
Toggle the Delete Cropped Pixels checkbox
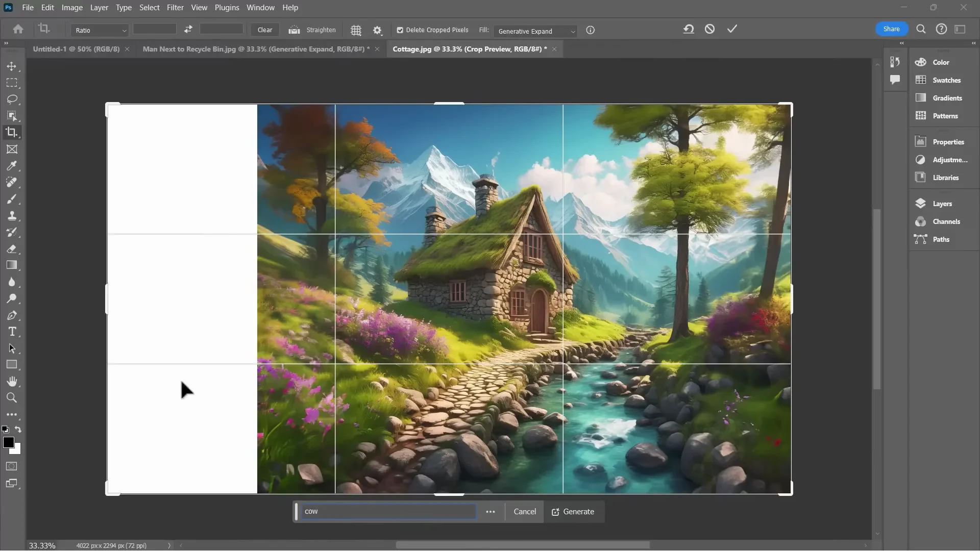pyautogui.click(x=400, y=30)
